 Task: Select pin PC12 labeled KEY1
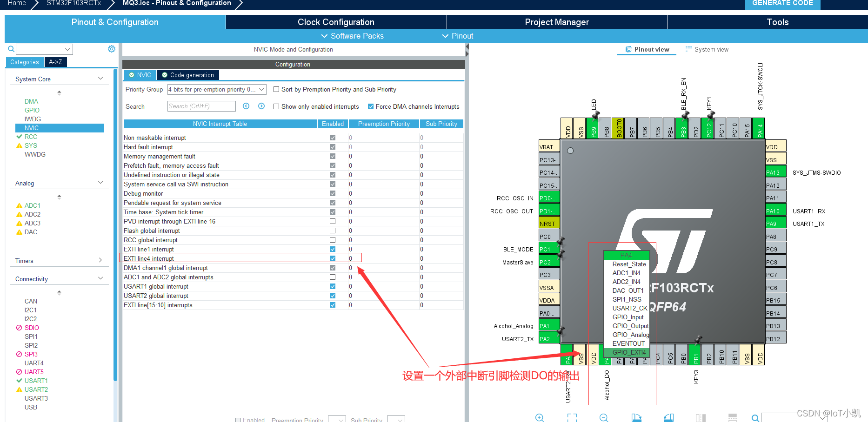coord(708,128)
